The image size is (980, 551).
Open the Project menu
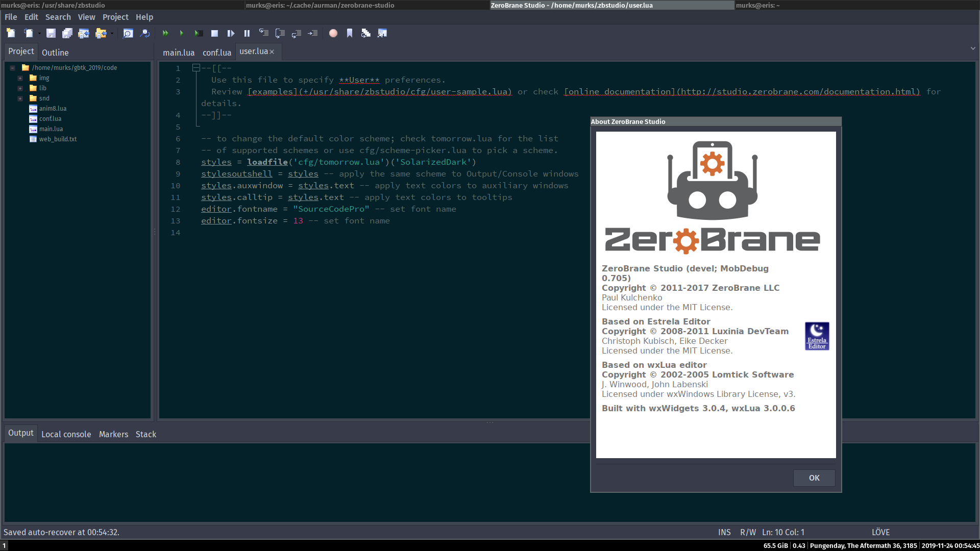(115, 17)
